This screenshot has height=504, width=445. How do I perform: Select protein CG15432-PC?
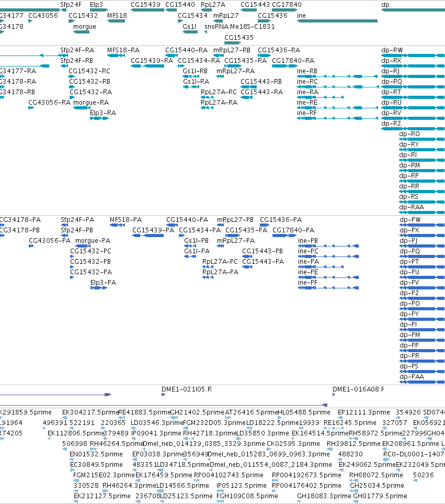click(91, 251)
